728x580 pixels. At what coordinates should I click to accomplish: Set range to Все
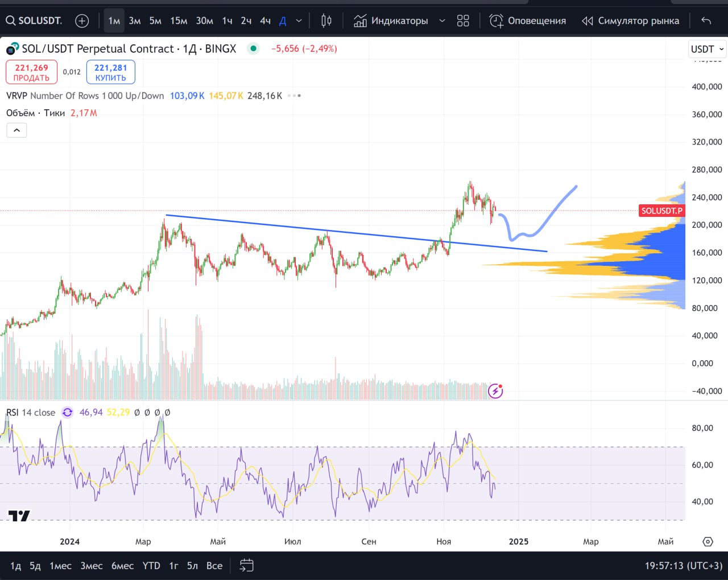(x=214, y=566)
